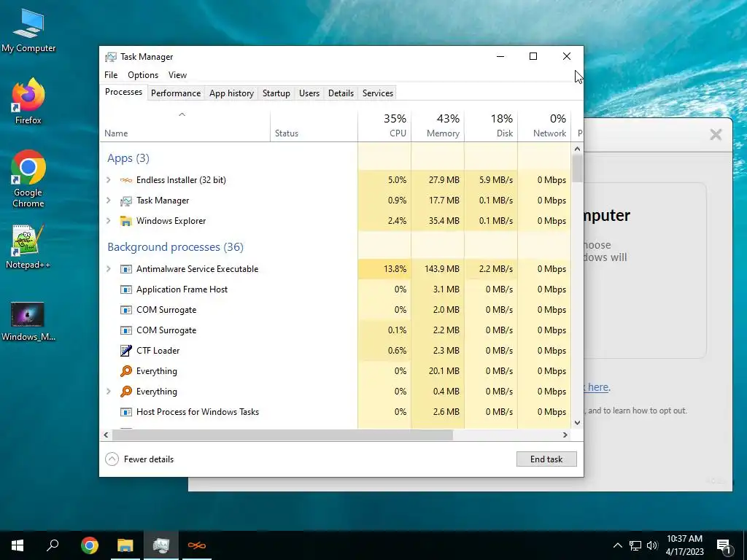Viewport: 747px width, 560px height.
Task: Click the 5.9 MB/s disk value cell
Action: tap(491, 180)
